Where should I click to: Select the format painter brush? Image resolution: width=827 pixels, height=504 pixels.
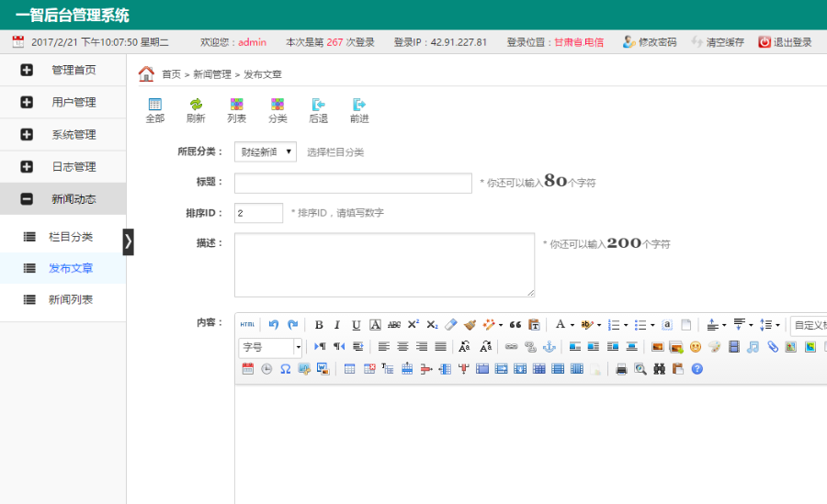[x=470, y=325]
